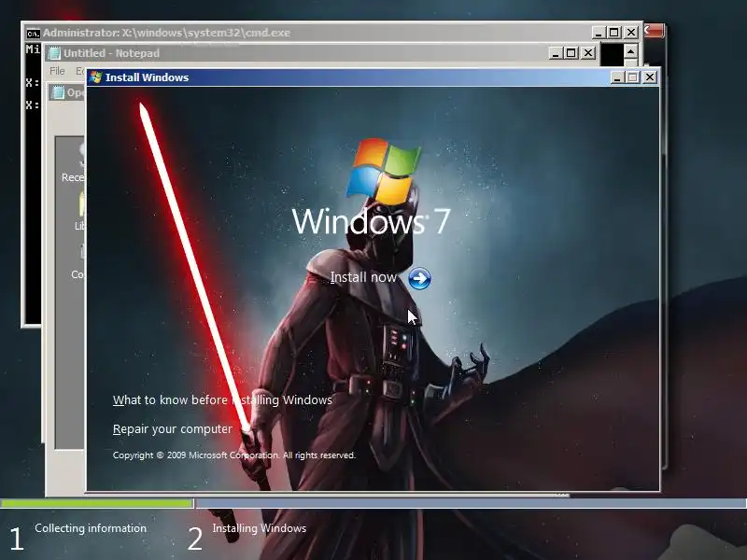Minimize the cmd.exe window
Image resolution: width=747 pixels, height=560 pixels.
[x=599, y=33]
